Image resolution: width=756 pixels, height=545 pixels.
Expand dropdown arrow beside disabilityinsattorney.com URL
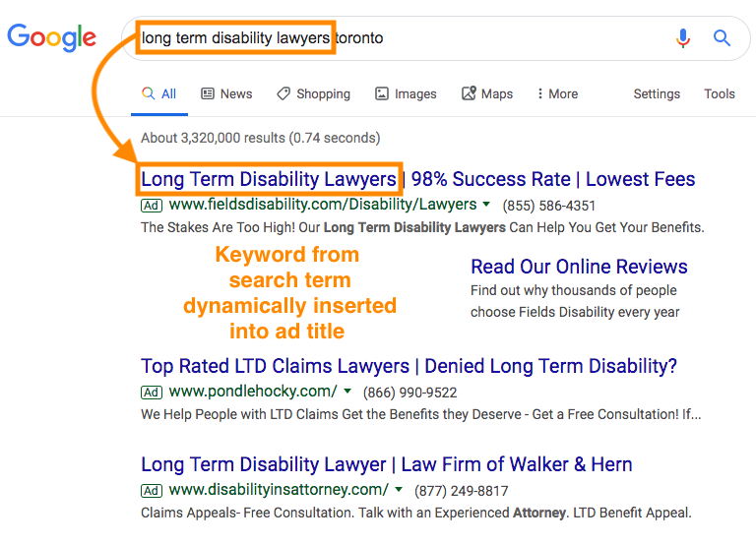click(x=399, y=490)
